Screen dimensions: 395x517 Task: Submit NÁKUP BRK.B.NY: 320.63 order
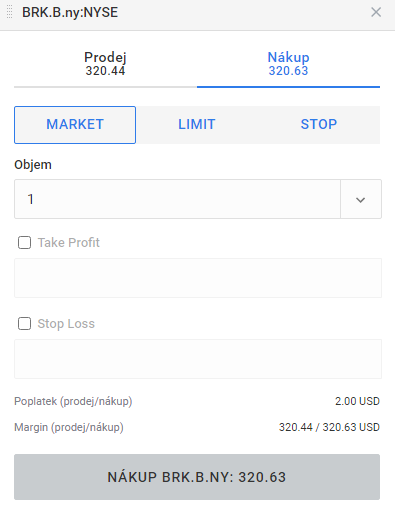[197, 477]
